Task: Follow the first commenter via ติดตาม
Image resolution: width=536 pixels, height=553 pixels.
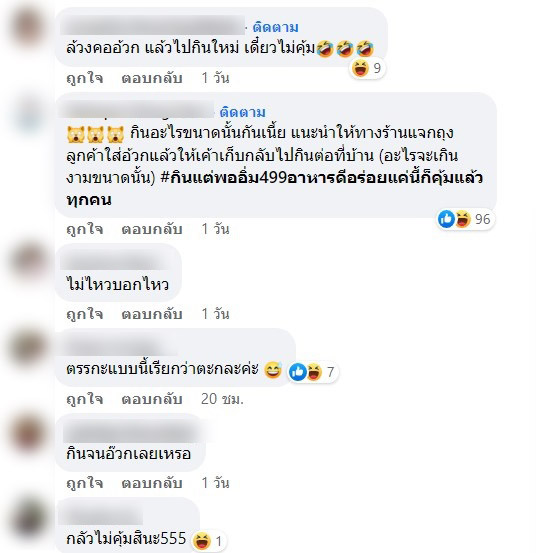Action: tap(275, 27)
